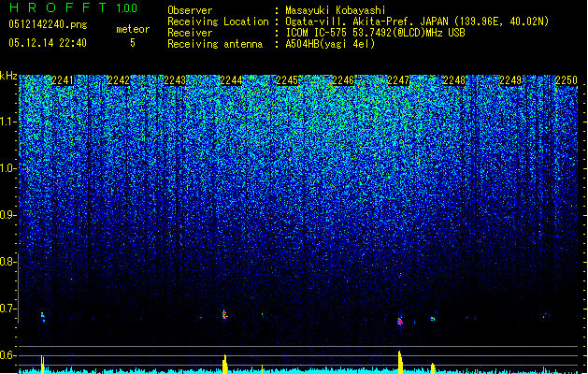
Task: Click the 2247 time marker
Action: tap(398, 80)
